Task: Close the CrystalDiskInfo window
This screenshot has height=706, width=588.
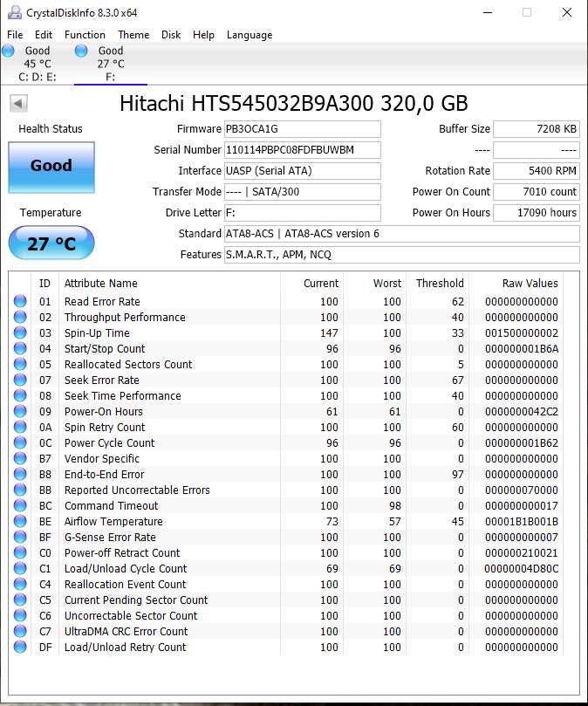Action: [567, 12]
